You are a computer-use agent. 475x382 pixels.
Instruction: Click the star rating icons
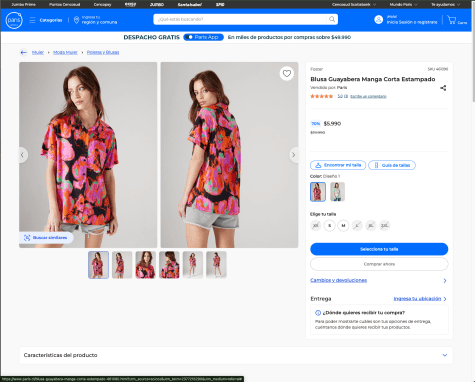click(322, 96)
